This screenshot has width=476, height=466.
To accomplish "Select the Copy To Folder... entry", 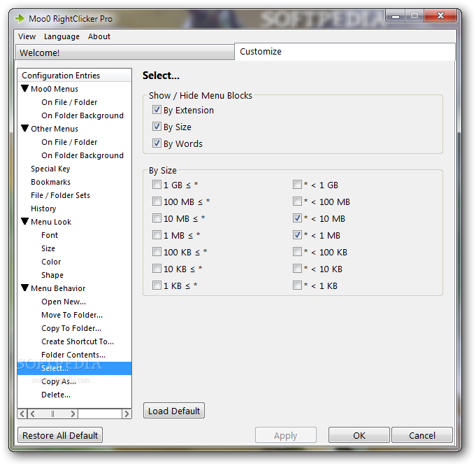I will [71, 328].
